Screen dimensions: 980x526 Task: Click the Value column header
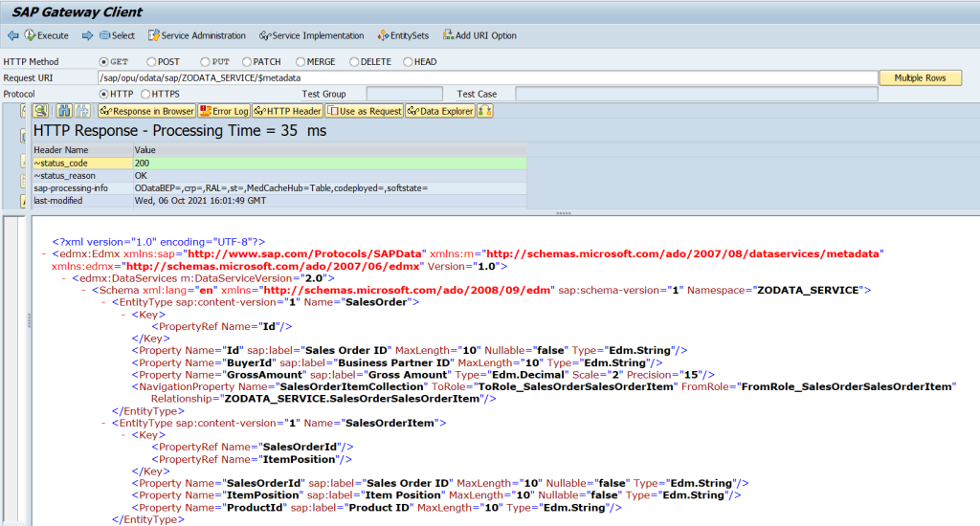click(x=329, y=150)
